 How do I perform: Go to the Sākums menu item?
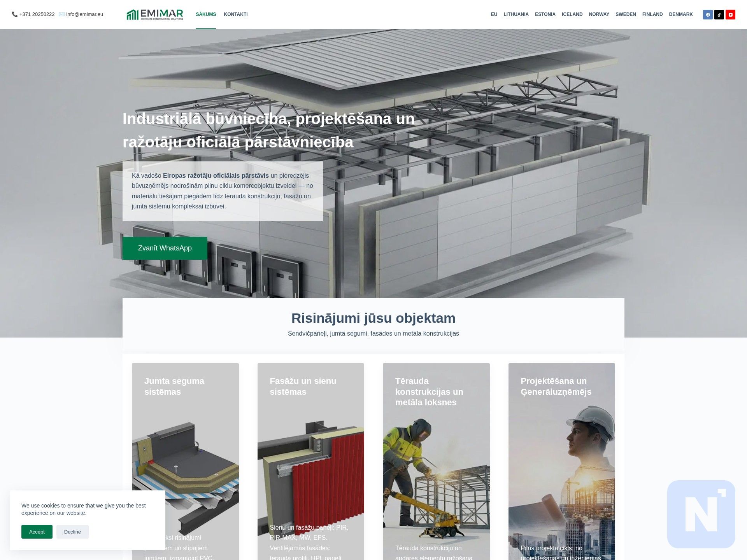tap(206, 14)
